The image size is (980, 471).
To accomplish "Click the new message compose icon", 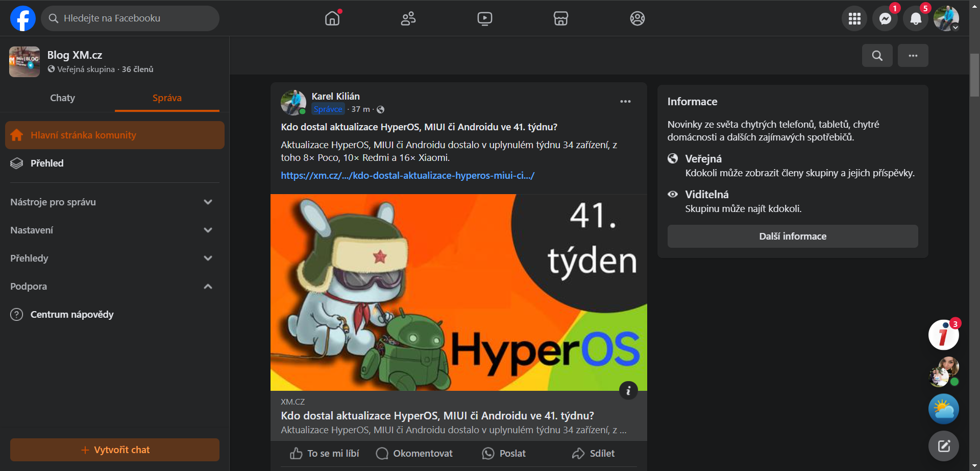I will click(943, 446).
